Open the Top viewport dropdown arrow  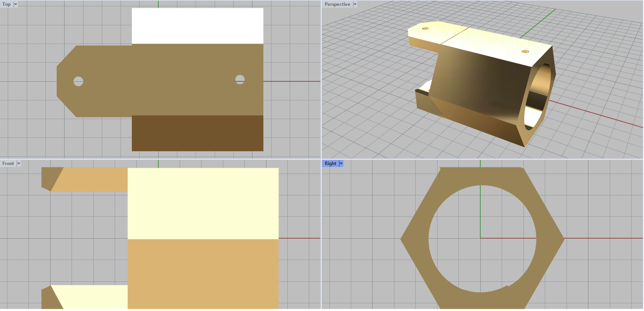[16, 4]
